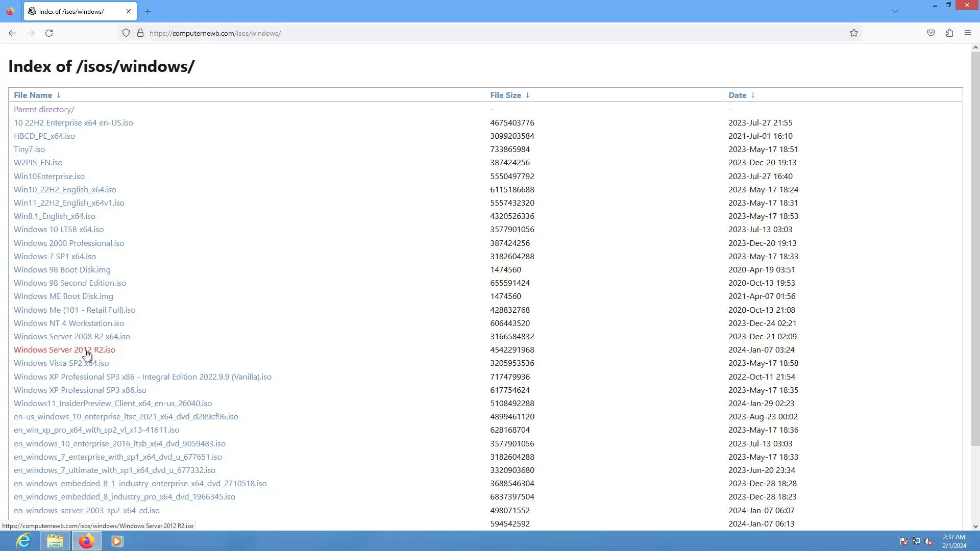Open a new tab with plus button
The image size is (980, 551).
[x=148, y=11]
